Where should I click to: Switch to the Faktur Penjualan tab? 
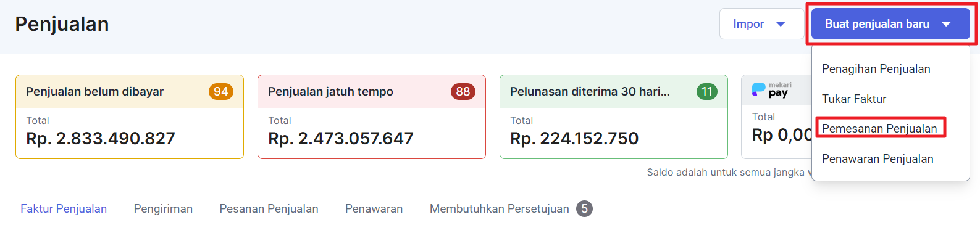[64, 209]
